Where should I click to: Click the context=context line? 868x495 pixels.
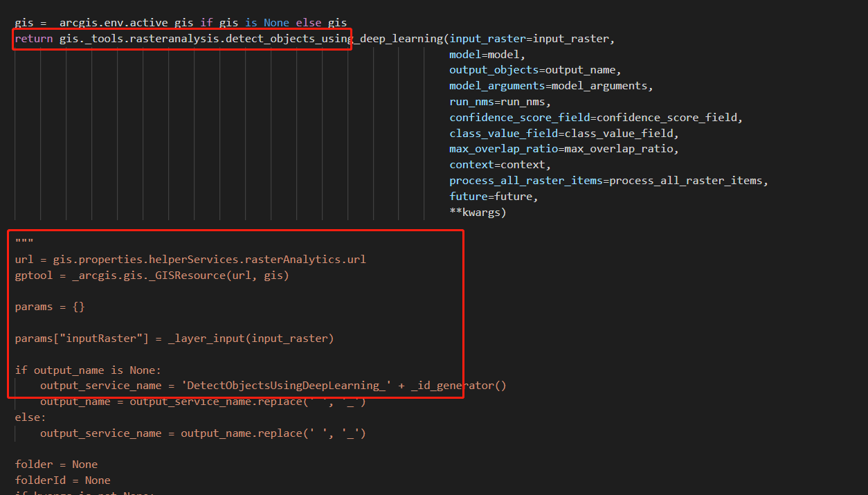coord(474,164)
